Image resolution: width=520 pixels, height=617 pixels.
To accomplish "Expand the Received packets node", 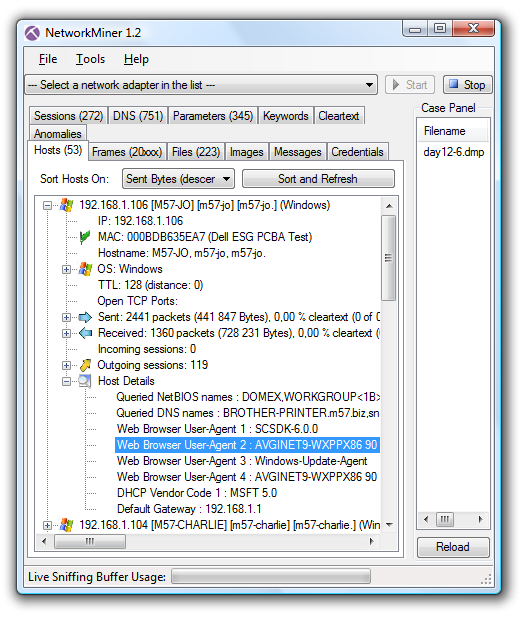I will coord(66,334).
